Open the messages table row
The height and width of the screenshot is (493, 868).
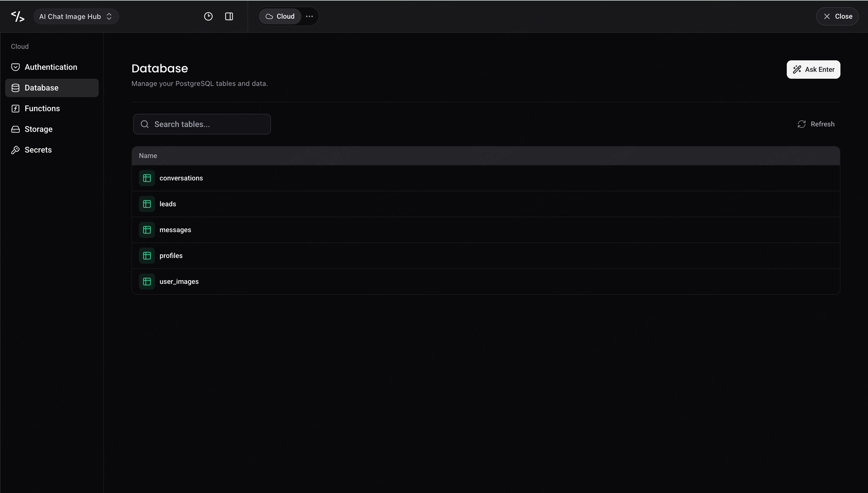coord(486,230)
